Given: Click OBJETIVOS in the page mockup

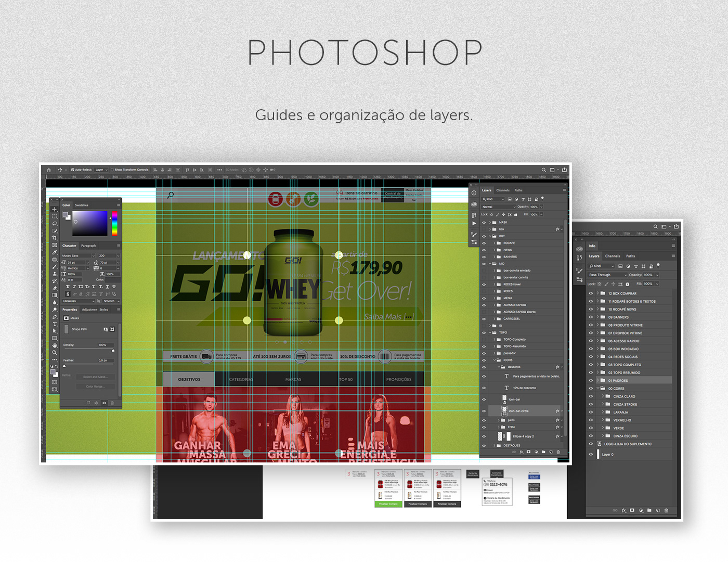Looking at the screenshot, I should pyautogui.click(x=189, y=379).
